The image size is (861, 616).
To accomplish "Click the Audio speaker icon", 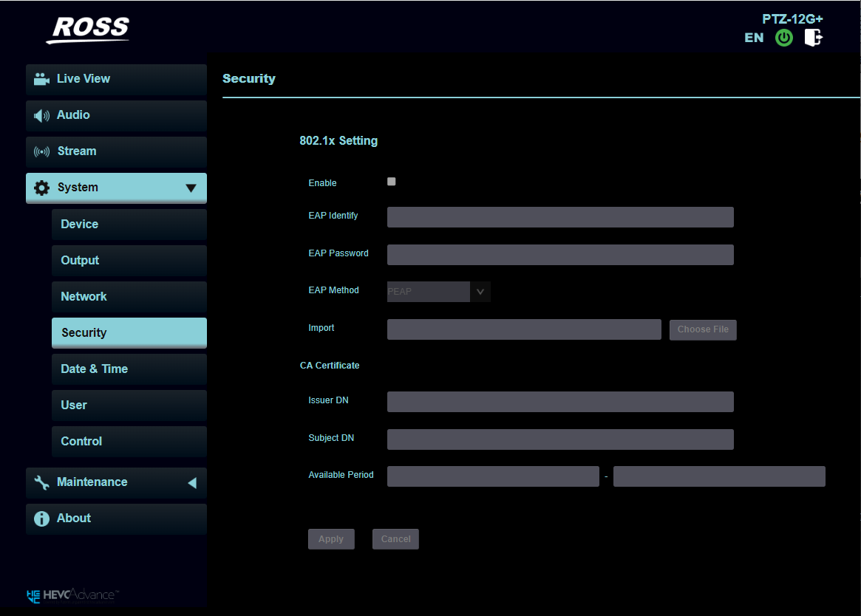I will click(x=42, y=115).
